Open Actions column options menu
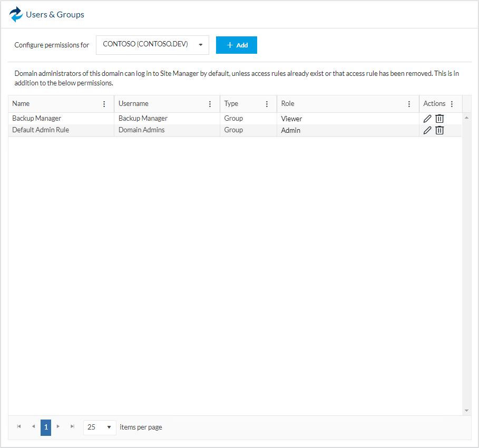The image size is (479, 448). coord(452,104)
